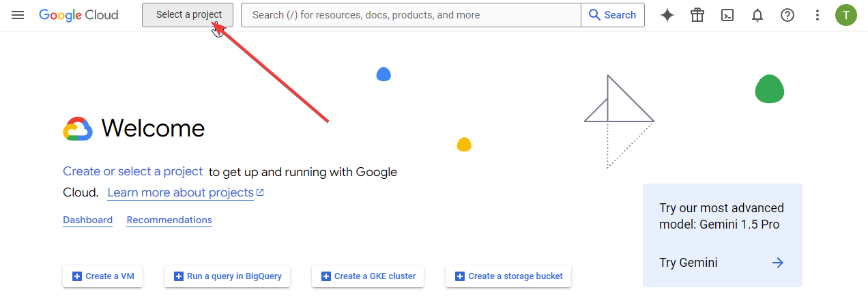Screen dimensions: 868x305
Task: Click the free trial gift icon
Action: [697, 15]
